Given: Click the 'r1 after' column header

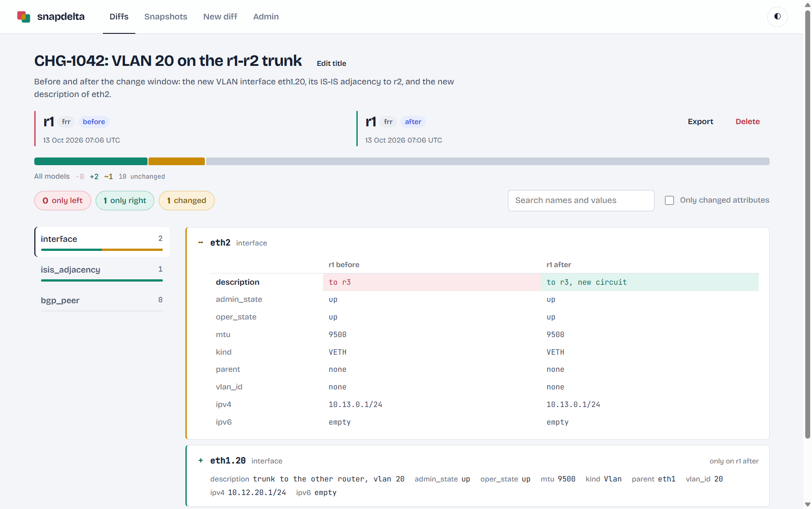Looking at the screenshot, I should (559, 265).
